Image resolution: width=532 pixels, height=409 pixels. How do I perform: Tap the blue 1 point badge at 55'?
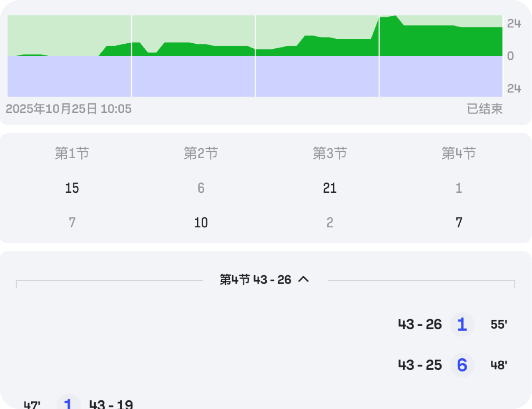coord(462,324)
